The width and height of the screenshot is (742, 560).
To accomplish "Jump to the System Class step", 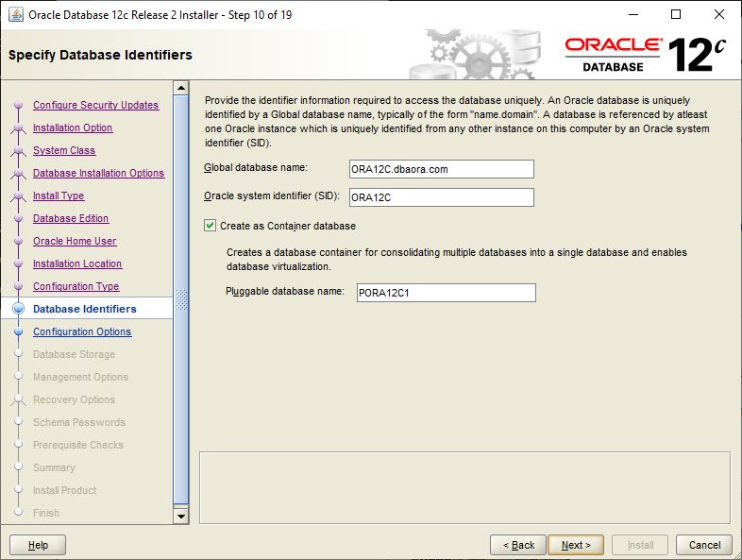I will pos(64,150).
